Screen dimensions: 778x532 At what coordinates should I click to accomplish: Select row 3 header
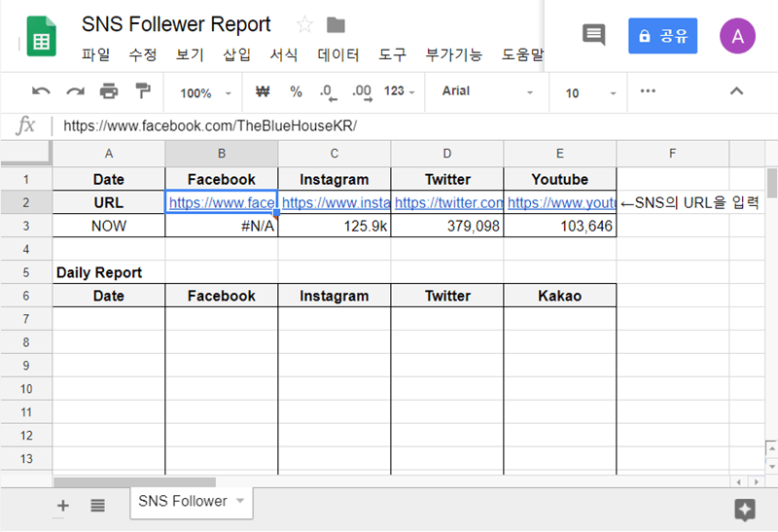(x=26, y=227)
